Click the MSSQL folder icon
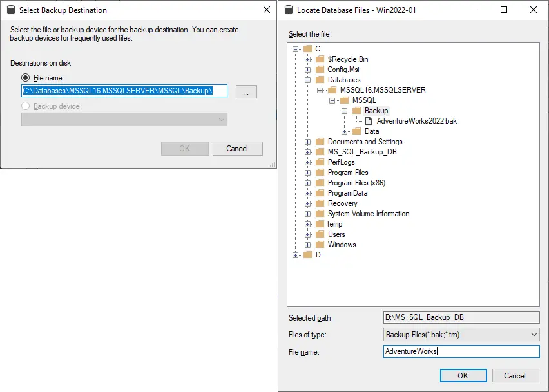 click(345, 100)
